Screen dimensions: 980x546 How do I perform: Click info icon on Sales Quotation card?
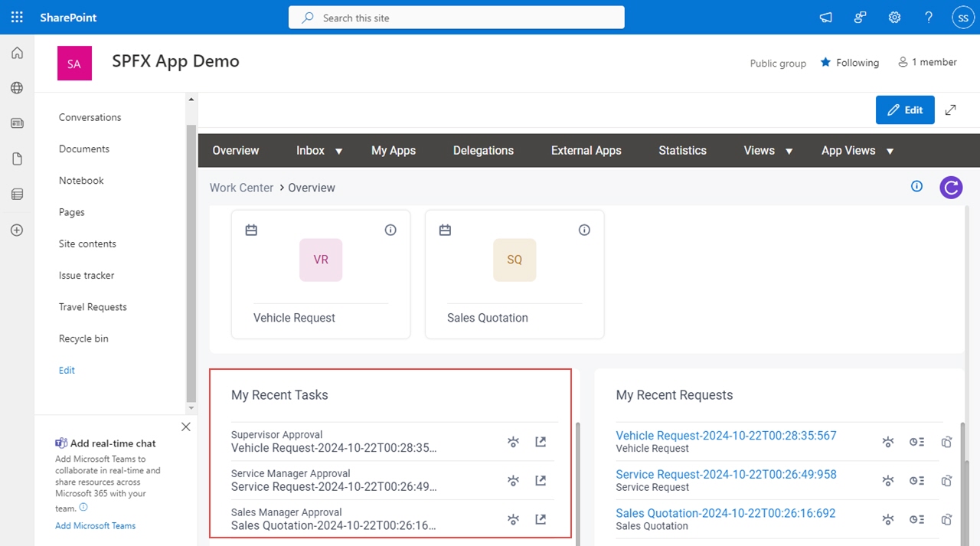(x=584, y=230)
